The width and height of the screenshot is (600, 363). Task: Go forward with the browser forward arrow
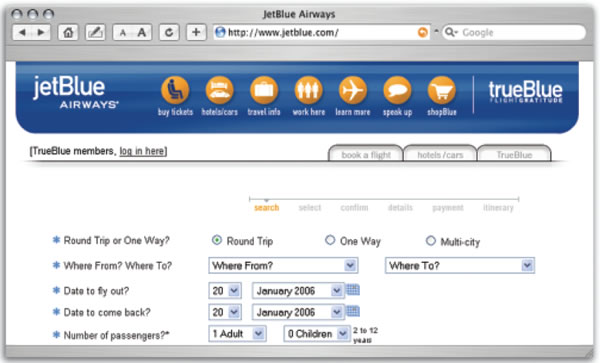[x=41, y=33]
